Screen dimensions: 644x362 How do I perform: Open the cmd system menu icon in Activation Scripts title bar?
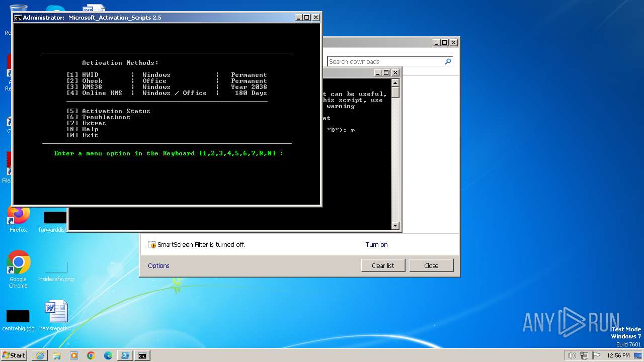18,18
